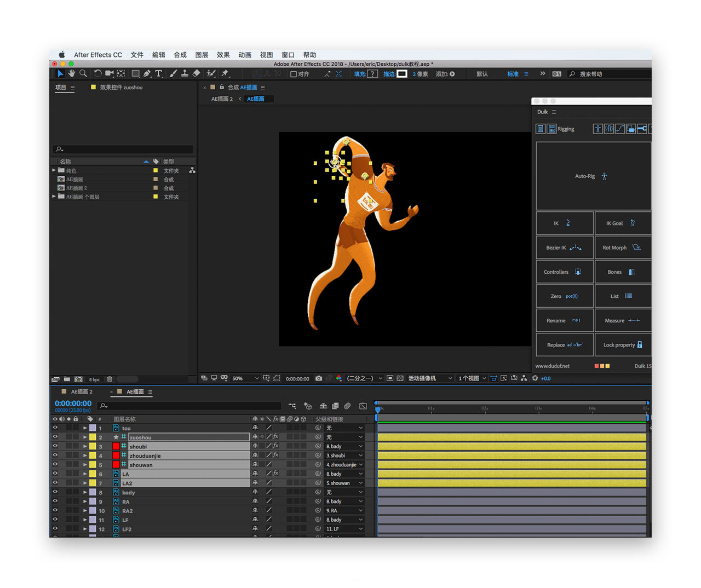
Task: Switch to the 项目 panel tab
Action: coord(60,88)
